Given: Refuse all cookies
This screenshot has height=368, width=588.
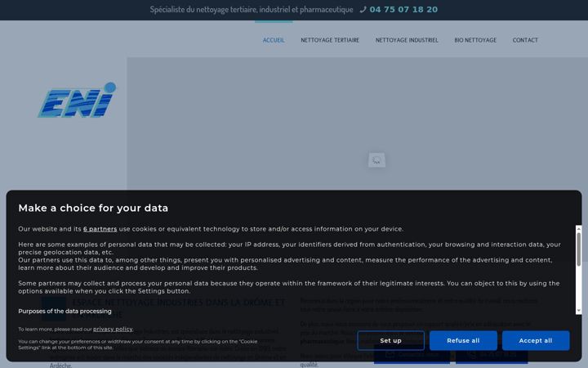Looking at the screenshot, I should 463,340.
